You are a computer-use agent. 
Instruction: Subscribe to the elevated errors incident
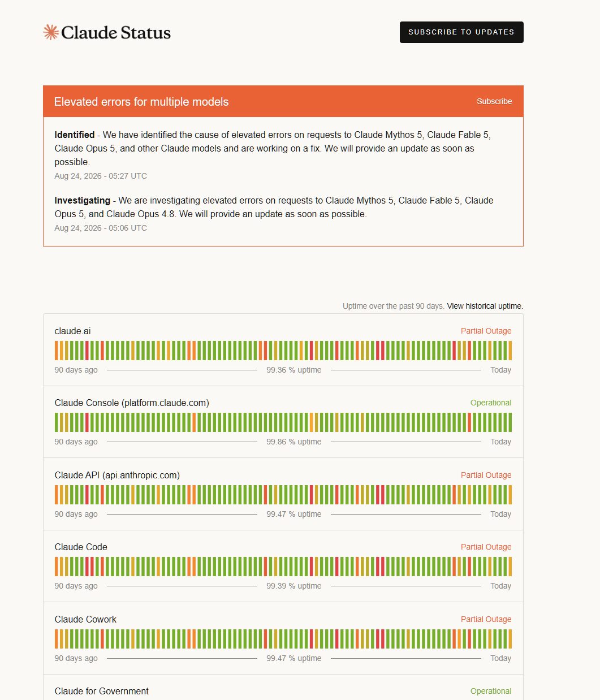pyautogui.click(x=494, y=101)
